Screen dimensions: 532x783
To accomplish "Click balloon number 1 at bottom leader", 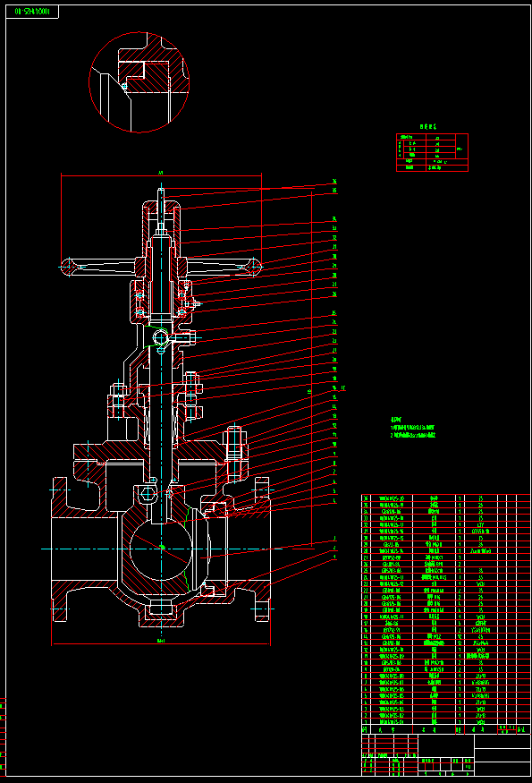I will point(334,557).
